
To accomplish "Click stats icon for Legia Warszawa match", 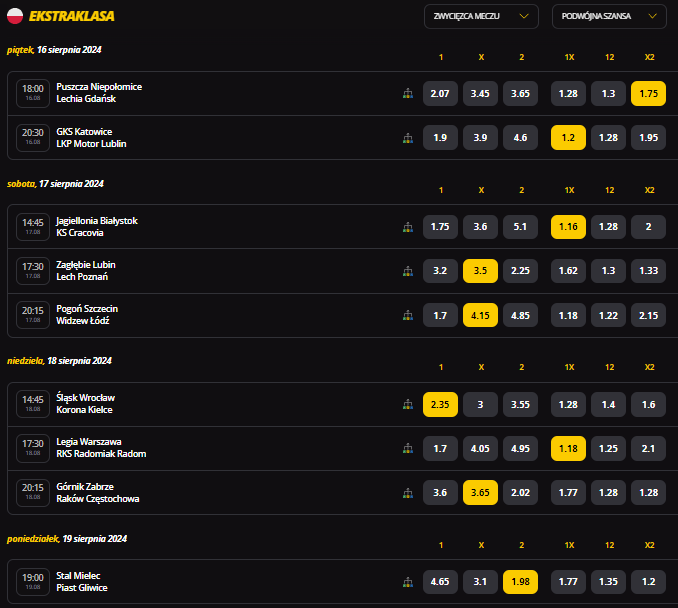I will (x=407, y=448).
